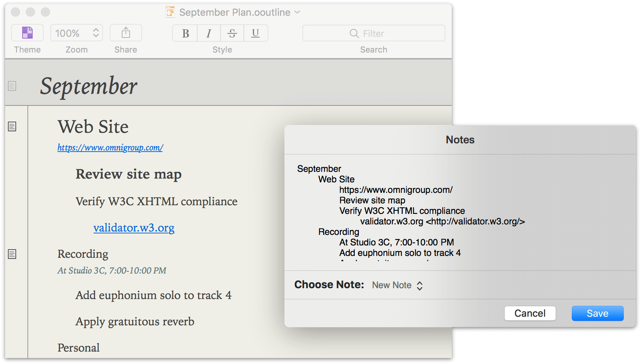Open the Choose Note popup menu

coord(398,285)
